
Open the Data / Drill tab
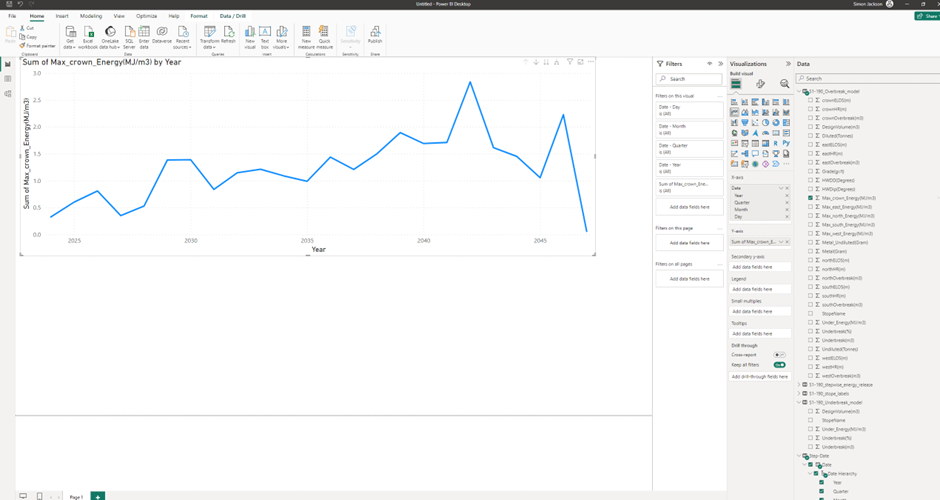pyautogui.click(x=233, y=16)
